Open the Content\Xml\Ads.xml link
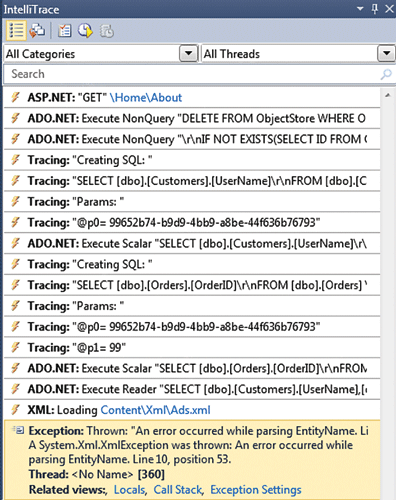This screenshot has width=396, height=500. pos(155,410)
